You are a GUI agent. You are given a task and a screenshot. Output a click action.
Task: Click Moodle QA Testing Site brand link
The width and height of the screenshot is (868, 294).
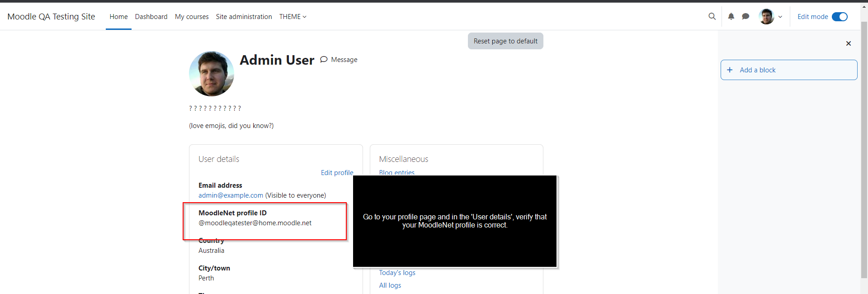(51, 17)
